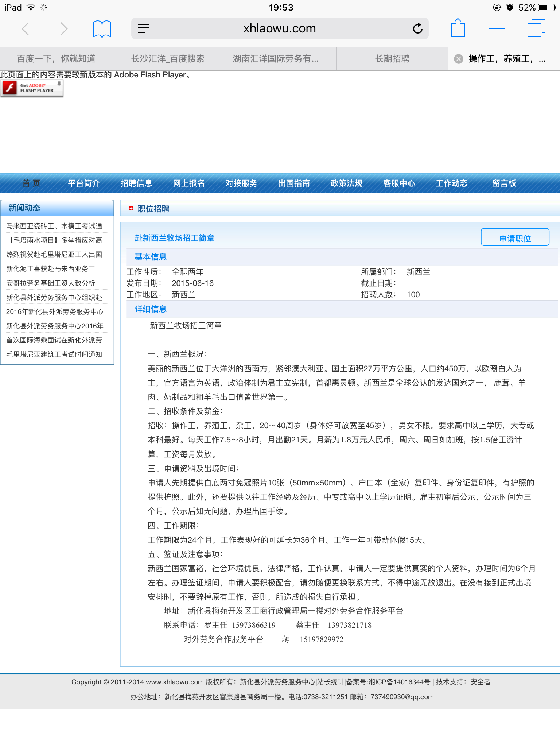Switch to 百度一下，你就知道 tab
This screenshot has height=747, width=560.
(56, 59)
